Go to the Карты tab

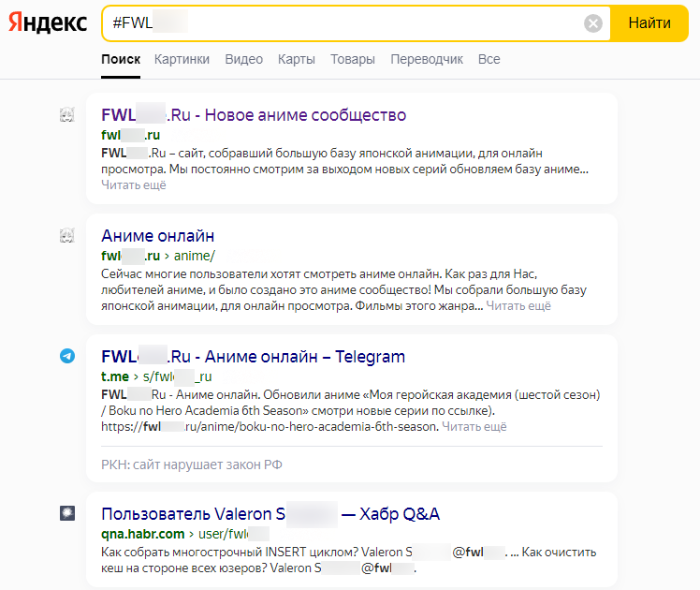[297, 59]
